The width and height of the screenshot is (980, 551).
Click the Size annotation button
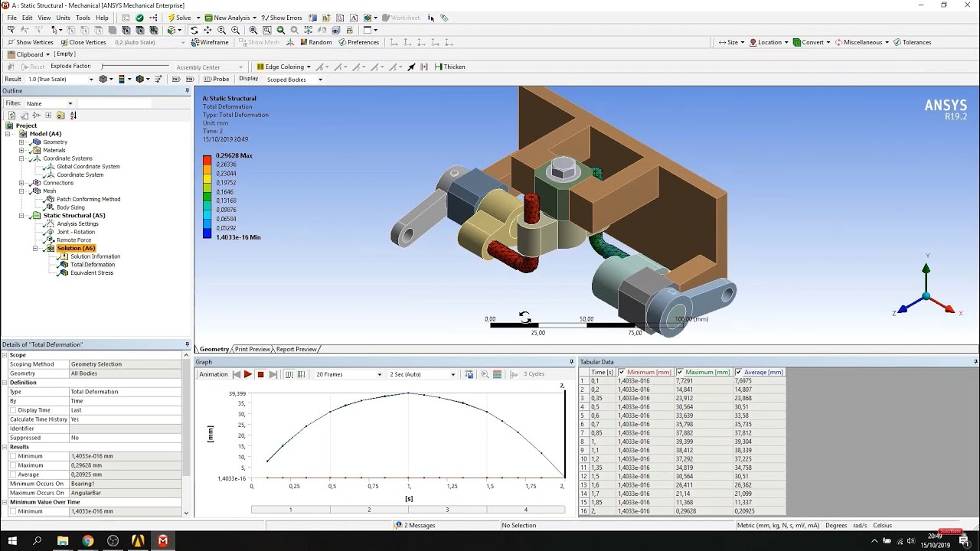click(731, 42)
